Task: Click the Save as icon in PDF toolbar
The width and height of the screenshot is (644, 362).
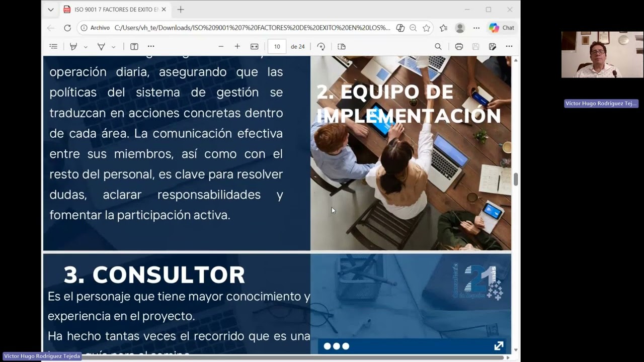Action: click(x=493, y=46)
